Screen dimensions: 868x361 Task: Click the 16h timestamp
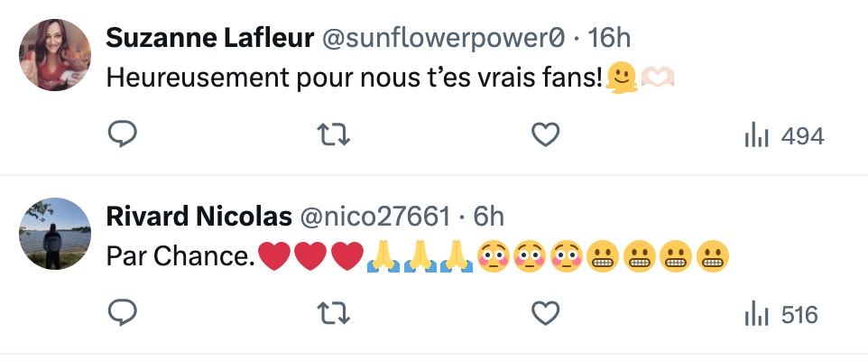point(609,38)
